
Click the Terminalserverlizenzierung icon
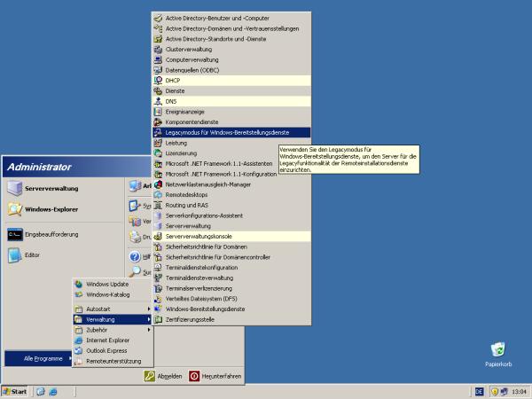158,288
